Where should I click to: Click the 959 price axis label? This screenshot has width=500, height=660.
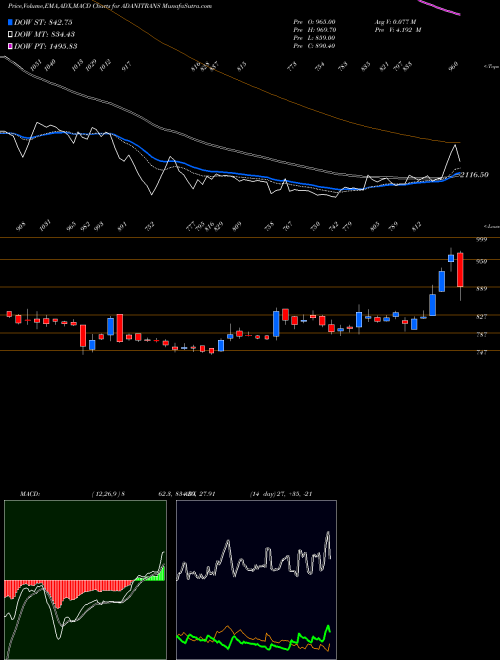(x=481, y=261)
